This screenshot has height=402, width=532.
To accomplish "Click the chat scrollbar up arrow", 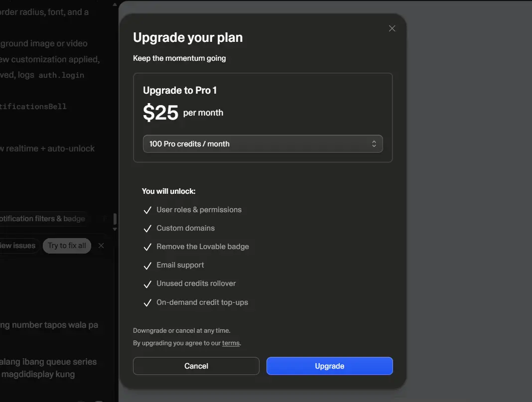I will pyautogui.click(x=115, y=4).
